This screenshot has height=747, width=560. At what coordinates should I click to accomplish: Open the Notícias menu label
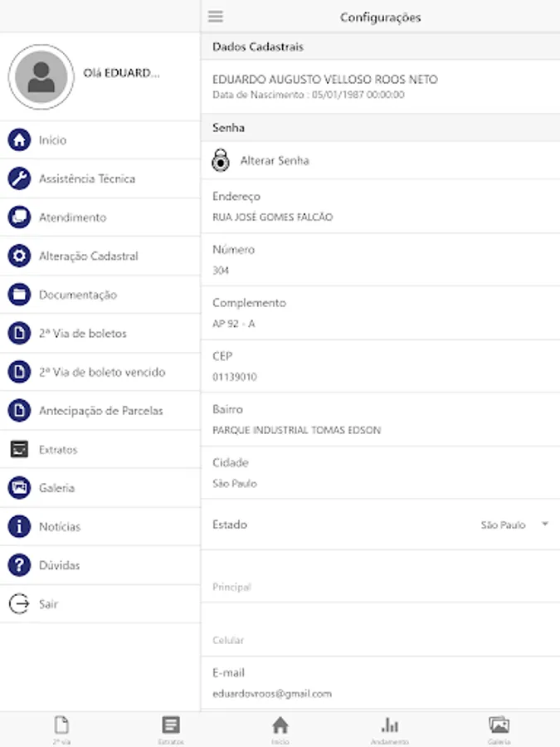click(60, 526)
